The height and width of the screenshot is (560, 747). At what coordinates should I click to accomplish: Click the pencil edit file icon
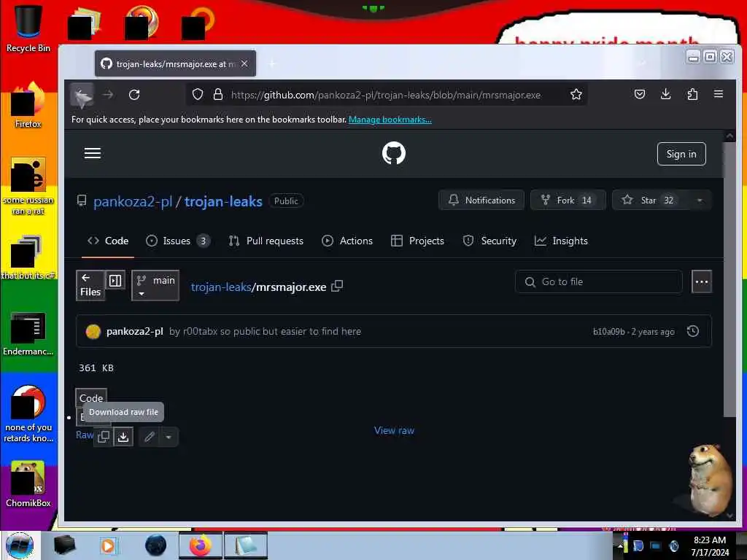click(149, 437)
